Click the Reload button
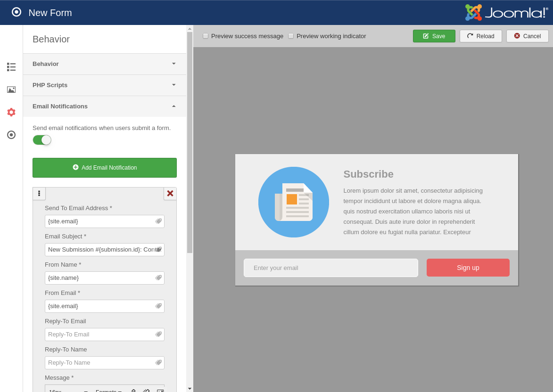Image resolution: width=553 pixels, height=392 pixels. (x=480, y=36)
